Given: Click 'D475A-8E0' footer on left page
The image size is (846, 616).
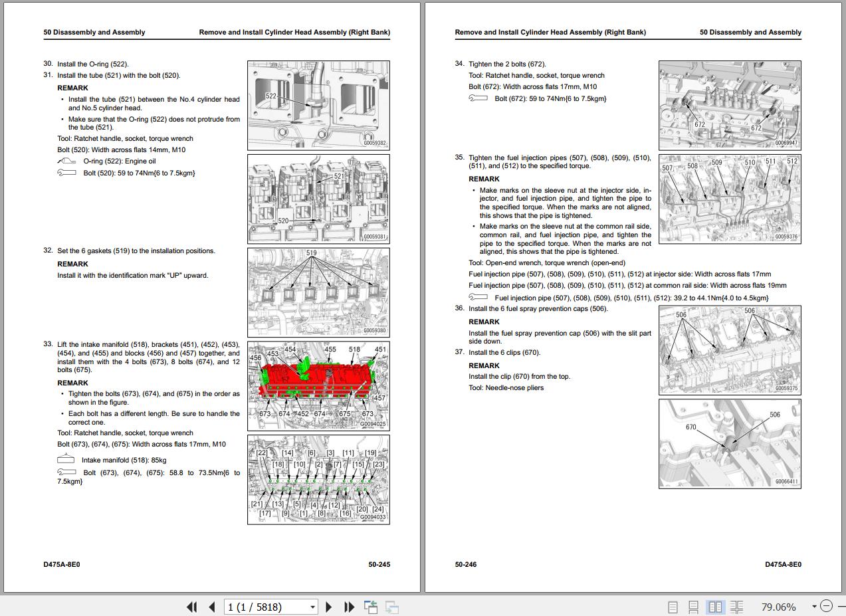Looking at the screenshot, I should (x=62, y=564).
